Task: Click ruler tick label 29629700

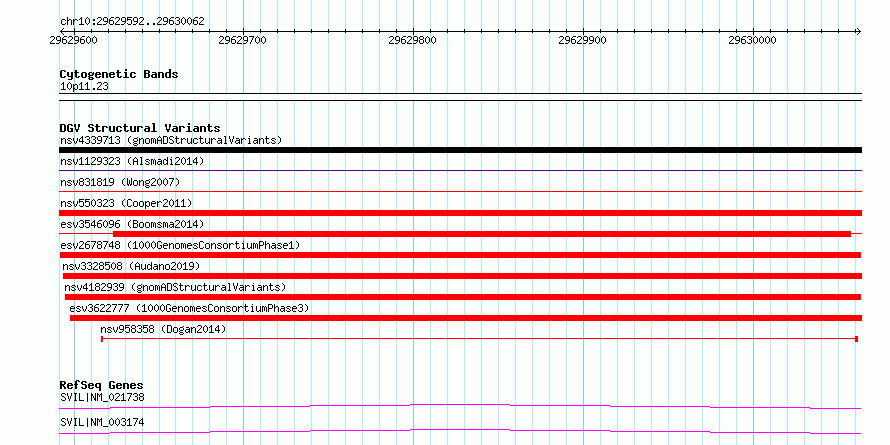Action: tap(242, 40)
